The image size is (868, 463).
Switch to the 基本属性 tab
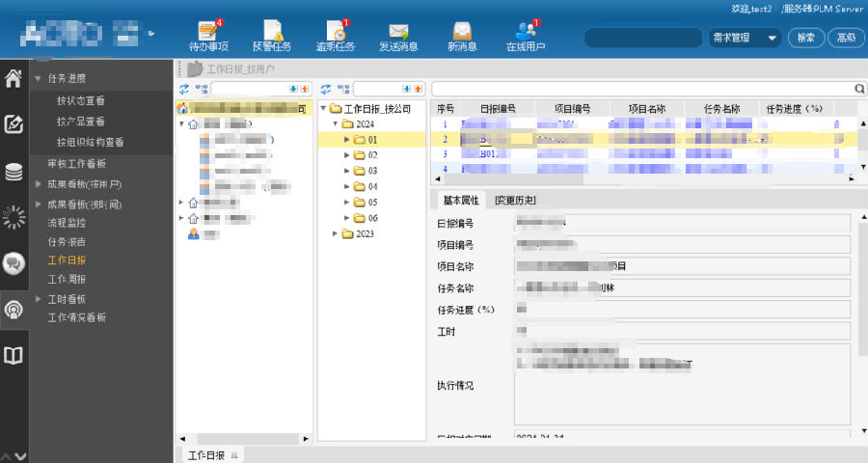[461, 200]
